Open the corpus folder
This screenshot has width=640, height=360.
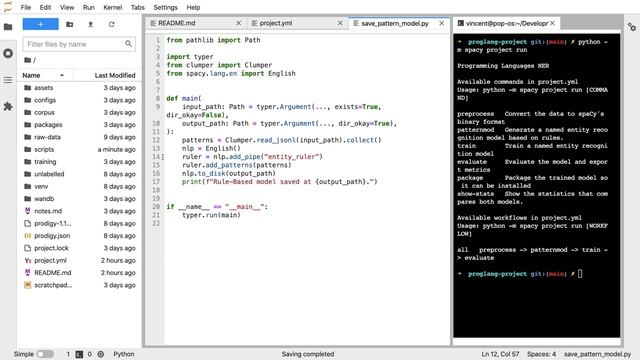(x=79, y=112)
